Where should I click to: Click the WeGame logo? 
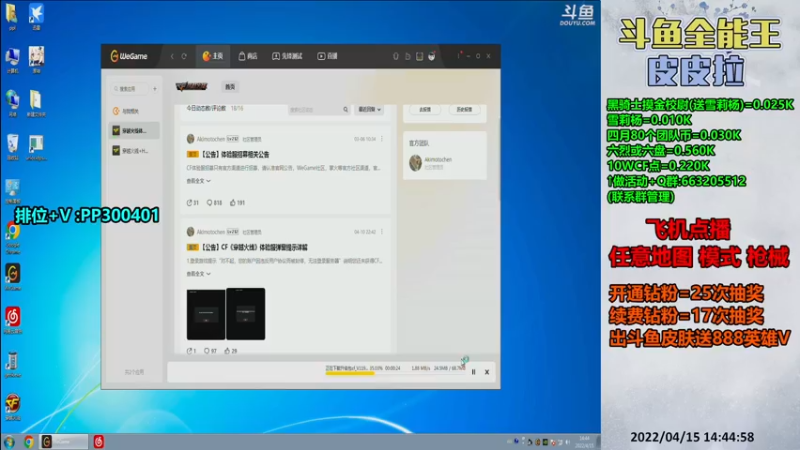click(x=129, y=56)
